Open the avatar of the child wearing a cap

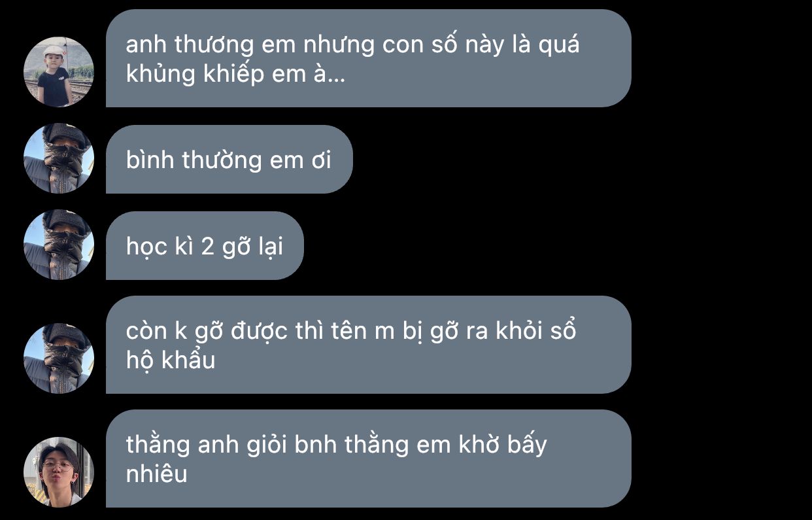(x=59, y=72)
